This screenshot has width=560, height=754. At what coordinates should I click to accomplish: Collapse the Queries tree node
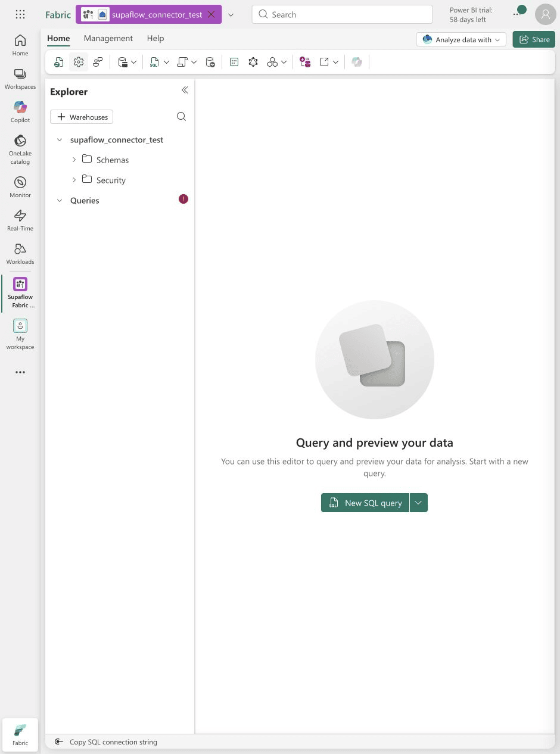click(60, 201)
